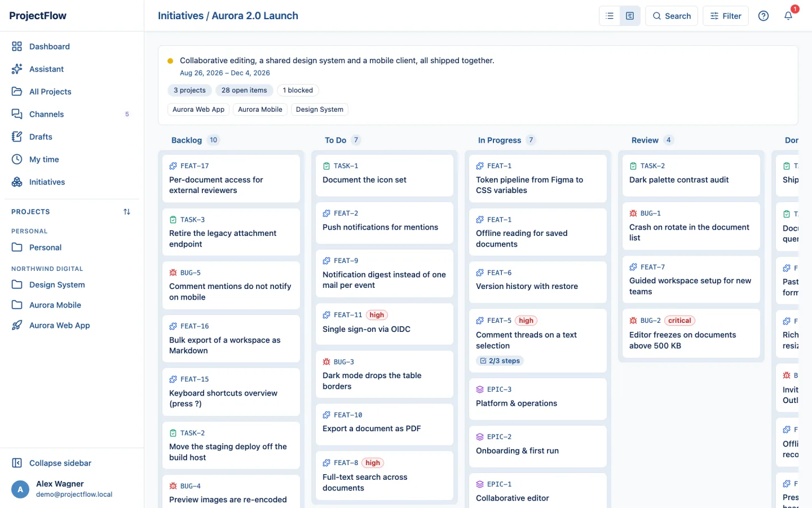Open the "Single sign-on via OIDC" card

coord(385,324)
